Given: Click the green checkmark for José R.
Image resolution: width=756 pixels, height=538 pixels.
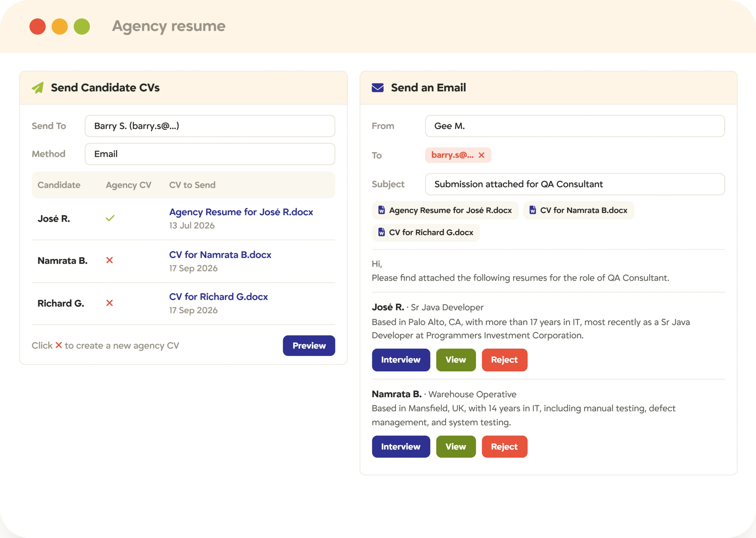Looking at the screenshot, I should [110, 218].
